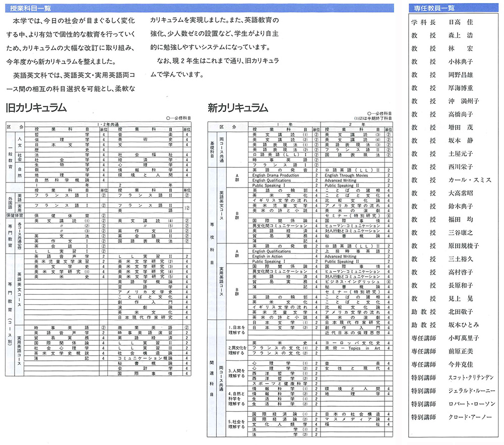Click 時事英語演習 in the old curriculum
The width and height of the screenshot is (504, 445).
tap(145, 333)
